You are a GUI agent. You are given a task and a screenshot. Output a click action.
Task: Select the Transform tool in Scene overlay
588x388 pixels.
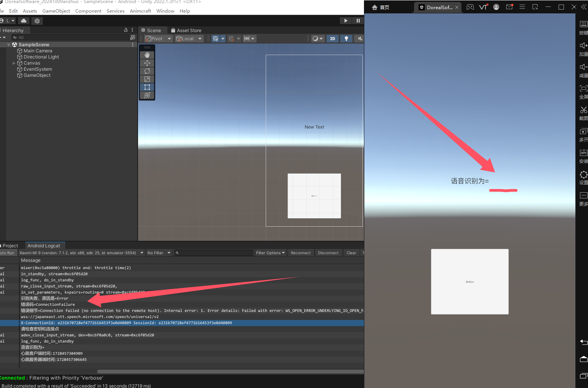tap(147, 95)
